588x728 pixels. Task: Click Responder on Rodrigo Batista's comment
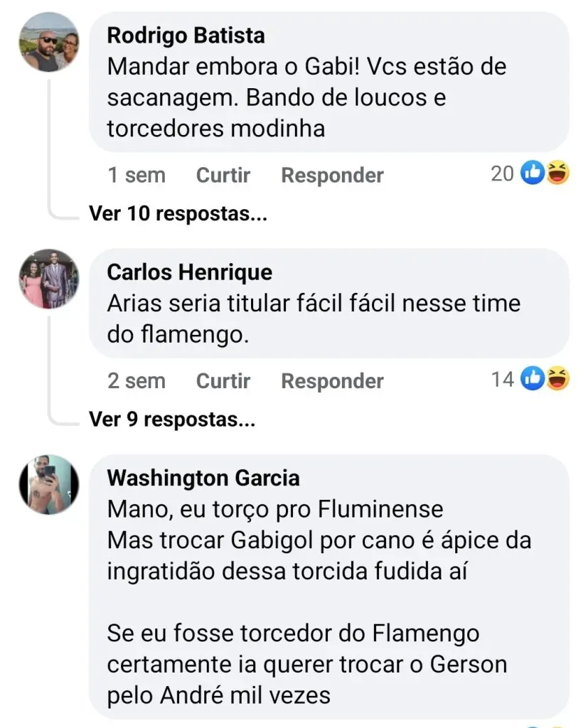332,175
